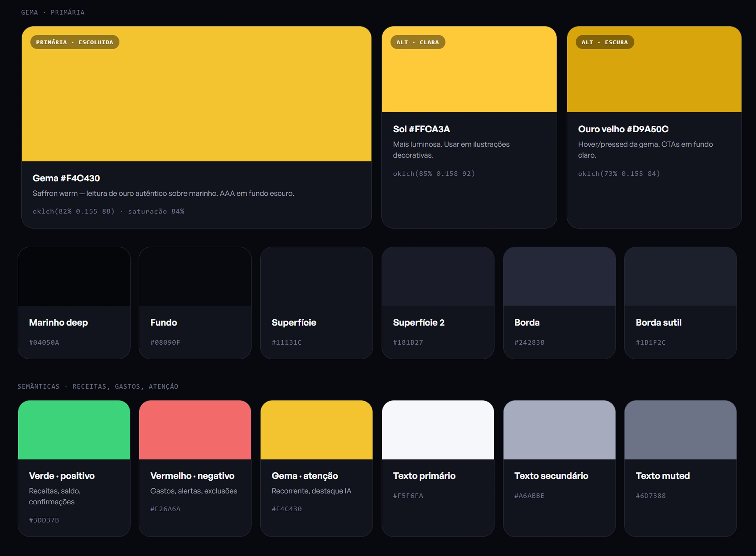Click 'Receitas, saldo, confirmações' description
The width and height of the screenshot is (756, 556).
(55, 497)
